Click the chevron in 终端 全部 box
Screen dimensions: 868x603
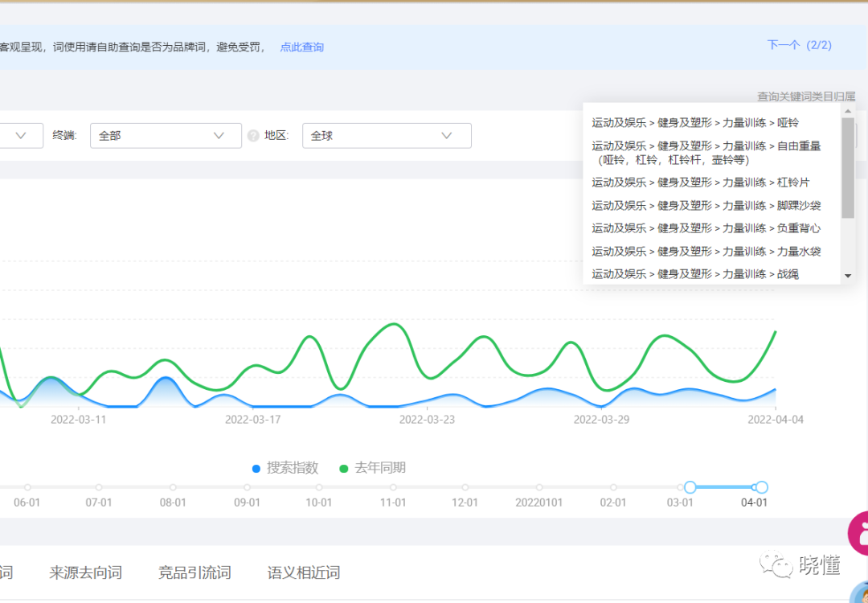point(219,136)
